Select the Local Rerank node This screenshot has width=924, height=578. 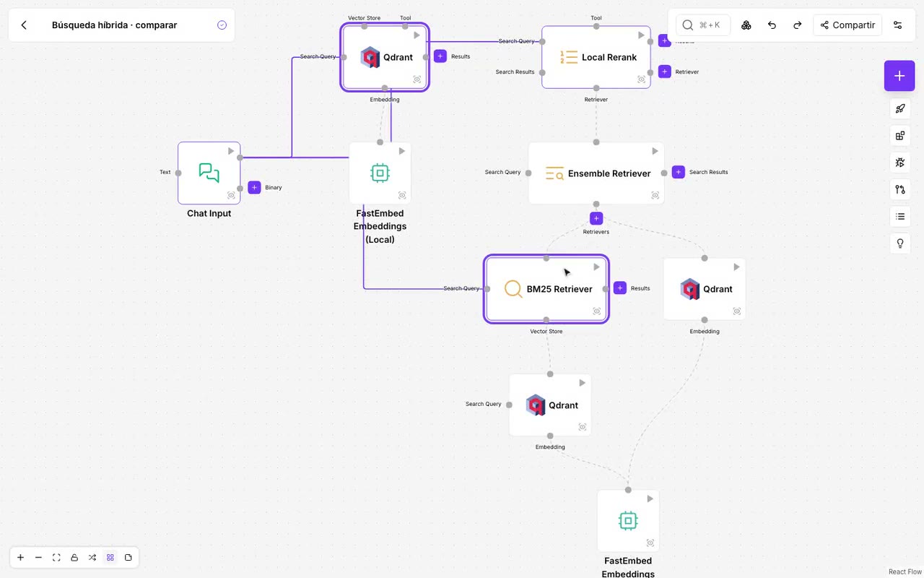point(596,57)
